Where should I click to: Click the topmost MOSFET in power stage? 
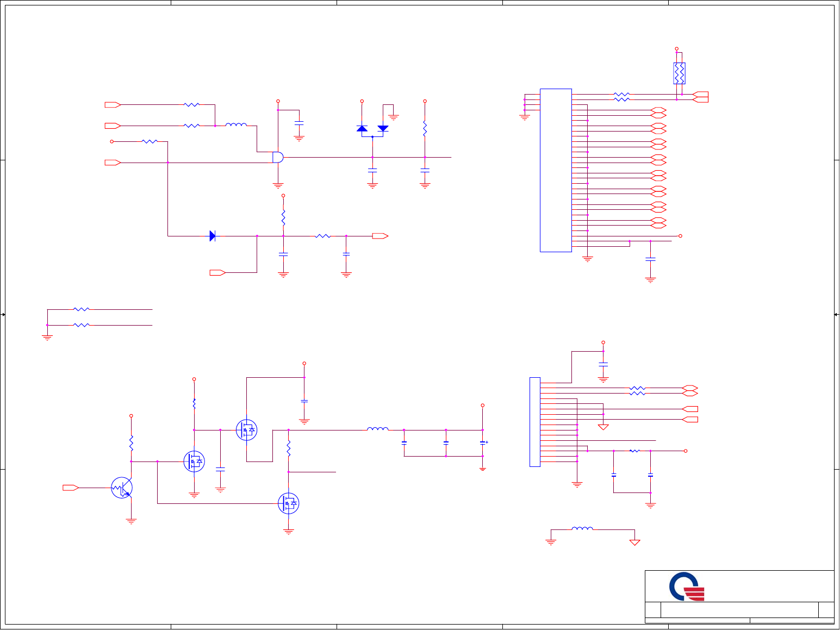click(x=246, y=430)
